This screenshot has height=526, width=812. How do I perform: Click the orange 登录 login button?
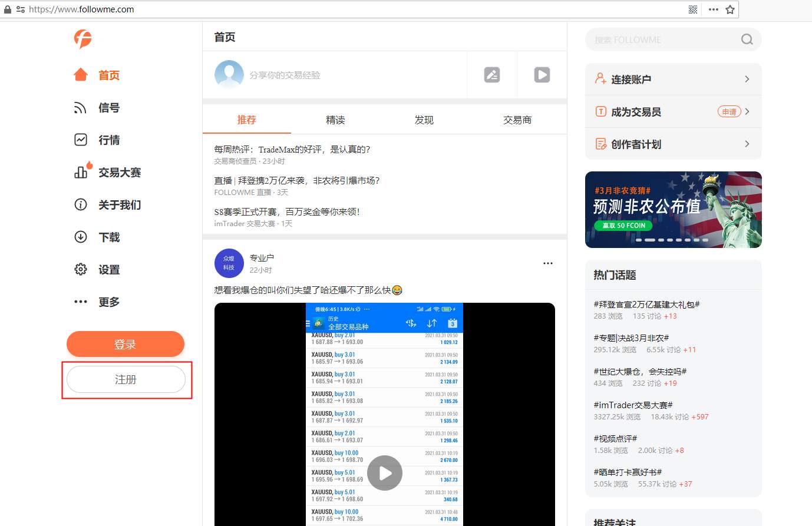126,345
